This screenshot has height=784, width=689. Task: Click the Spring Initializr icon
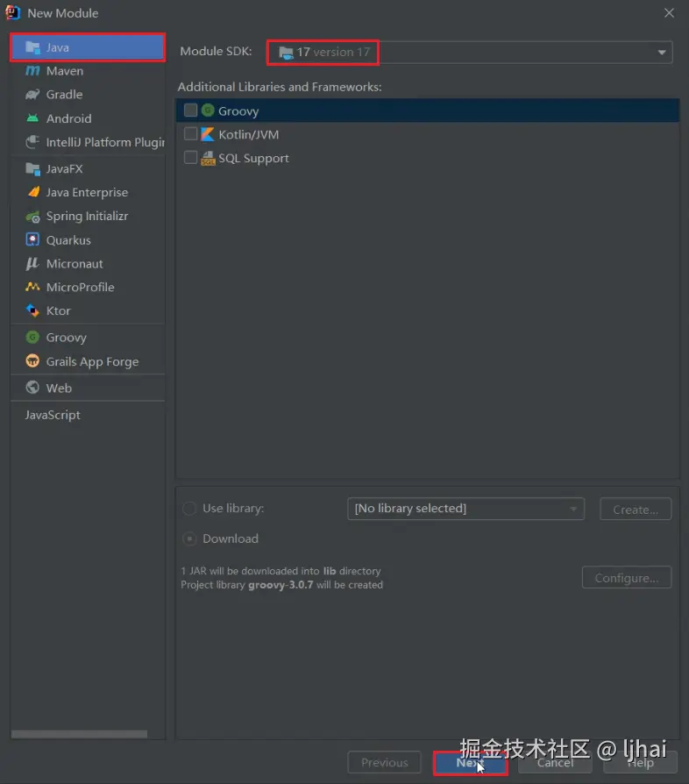(x=32, y=217)
